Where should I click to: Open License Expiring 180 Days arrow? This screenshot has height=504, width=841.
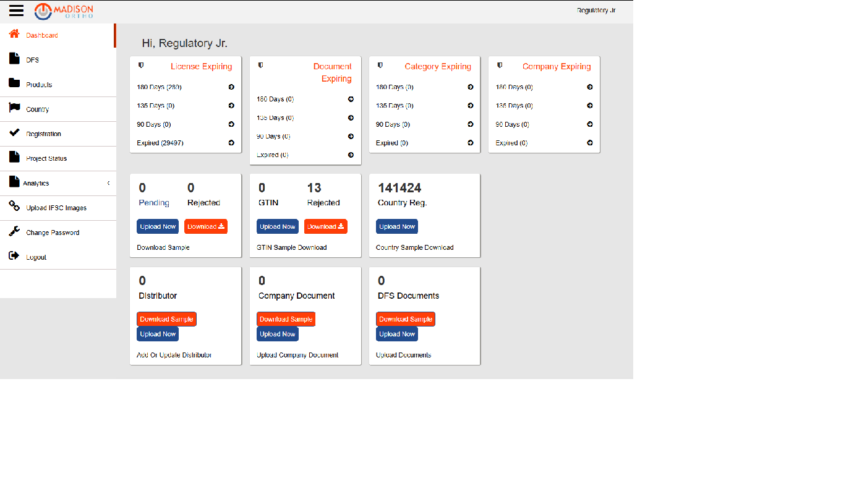pyautogui.click(x=231, y=87)
